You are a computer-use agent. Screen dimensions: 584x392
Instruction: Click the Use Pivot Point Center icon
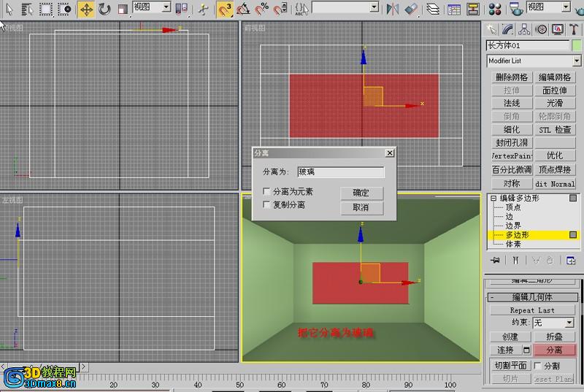(x=181, y=9)
